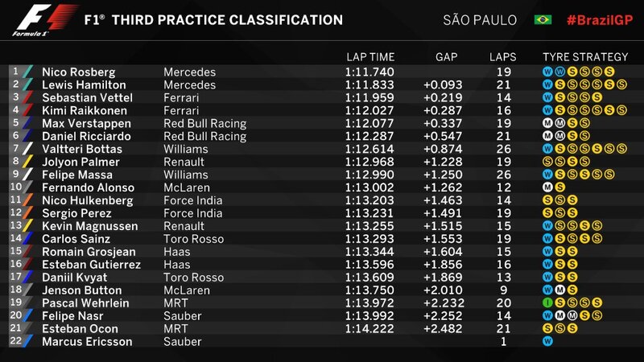This screenshot has height=362, width=644.
Task: Click Jenson Button's white medium tyre icon
Action: 559,290
